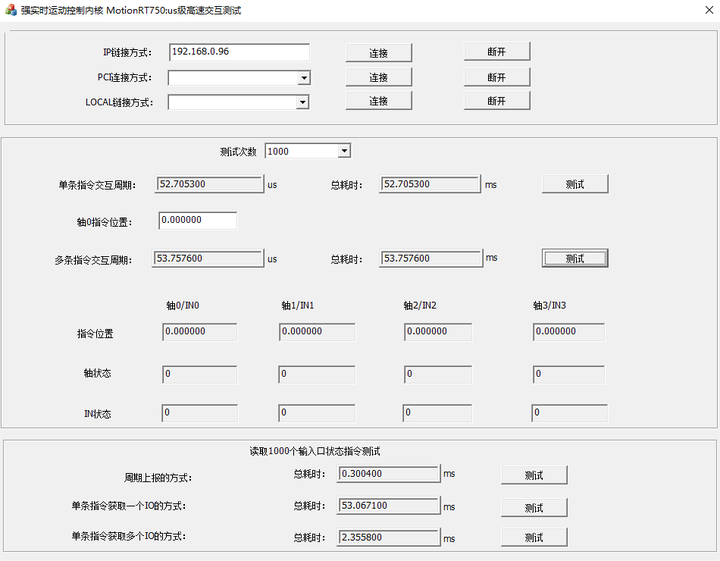
Task: Connect using the IP link method
Action: pos(378,53)
